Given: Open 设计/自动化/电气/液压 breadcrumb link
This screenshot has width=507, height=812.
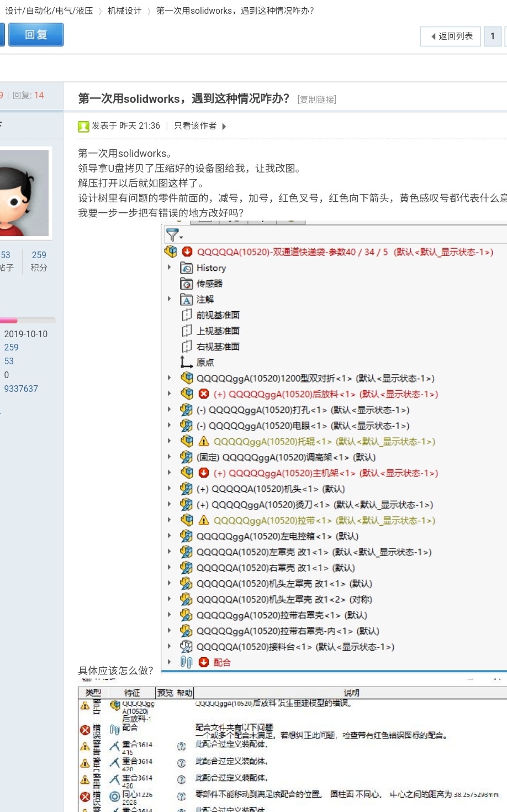Looking at the screenshot, I should point(49,11).
